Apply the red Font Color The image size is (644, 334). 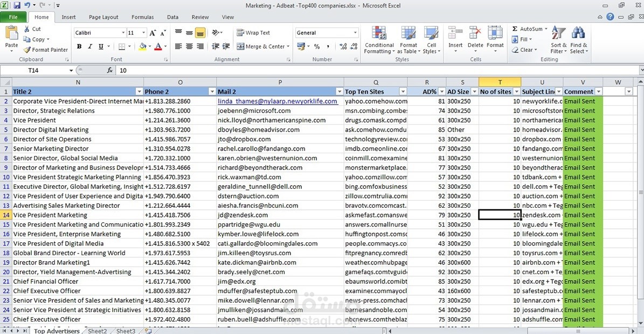pyautogui.click(x=158, y=46)
